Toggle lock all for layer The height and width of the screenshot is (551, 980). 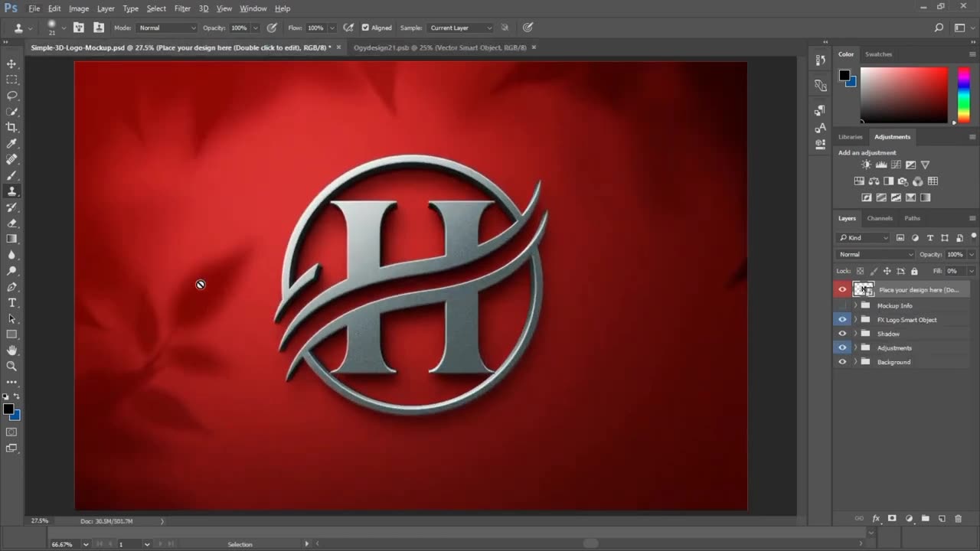(914, 271)
